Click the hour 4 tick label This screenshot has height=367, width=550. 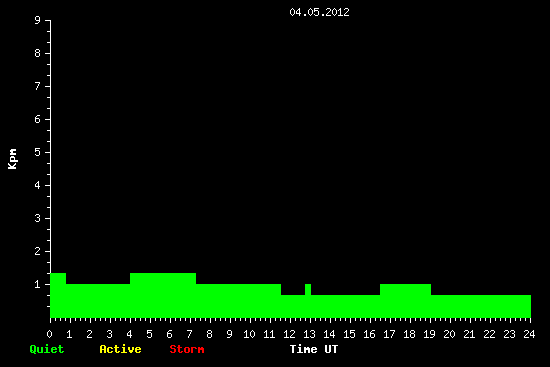click(129, 334)
